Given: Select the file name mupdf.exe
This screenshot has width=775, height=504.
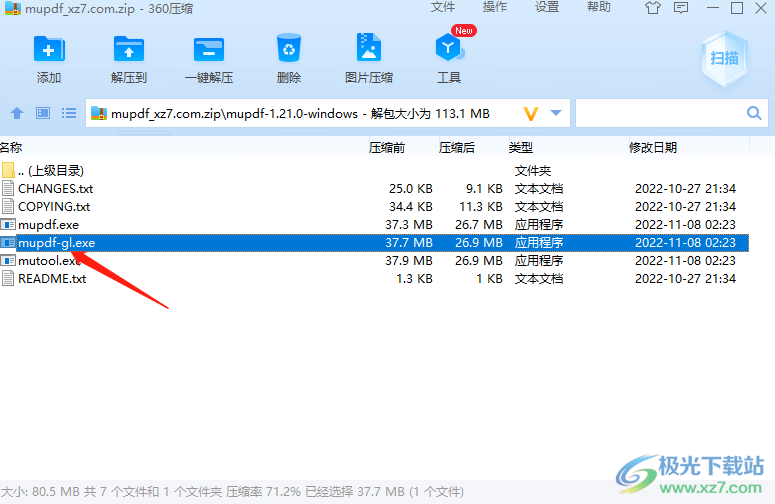Looking at the screenshot, I should point(48,225).
